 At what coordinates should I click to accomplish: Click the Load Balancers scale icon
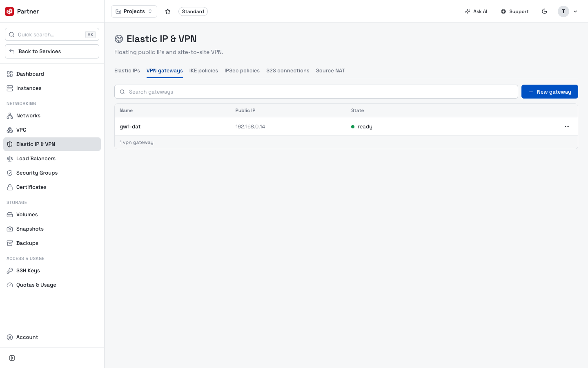coord(10,159)
